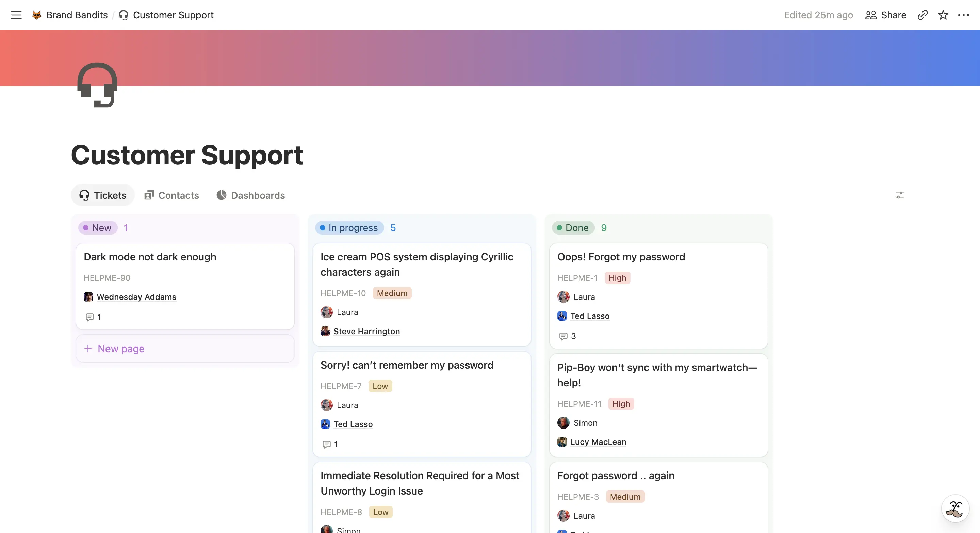980x533 pixels.
Task: Go to Brand Bandits breadcrumb
Action: click(77, 15)
